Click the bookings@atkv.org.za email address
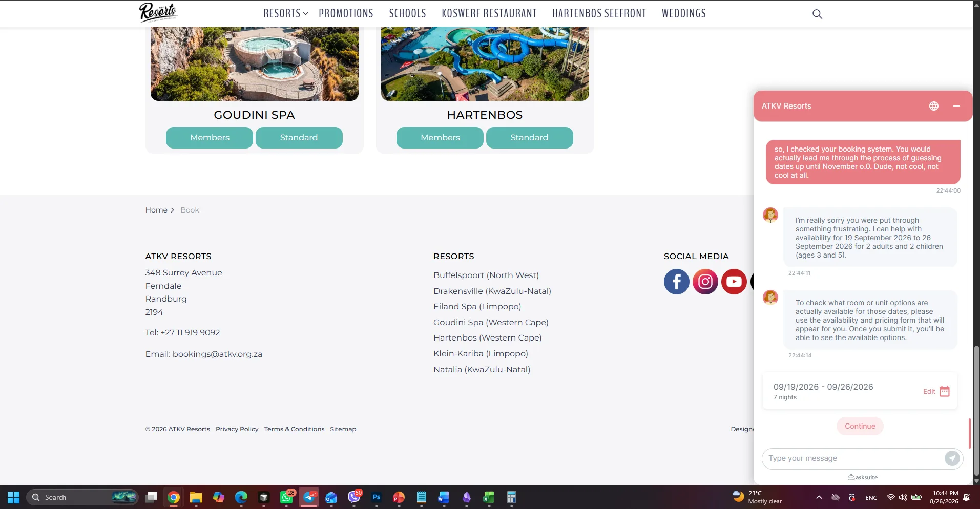The height and width of the screenshot is (509, 980). pyautogui.click(x=217, y=354)
